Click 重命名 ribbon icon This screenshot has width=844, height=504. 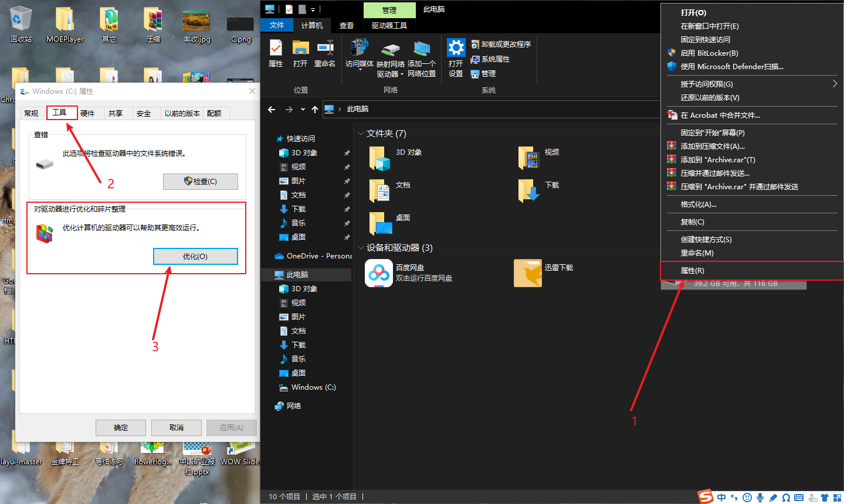[x=325, y=53]
